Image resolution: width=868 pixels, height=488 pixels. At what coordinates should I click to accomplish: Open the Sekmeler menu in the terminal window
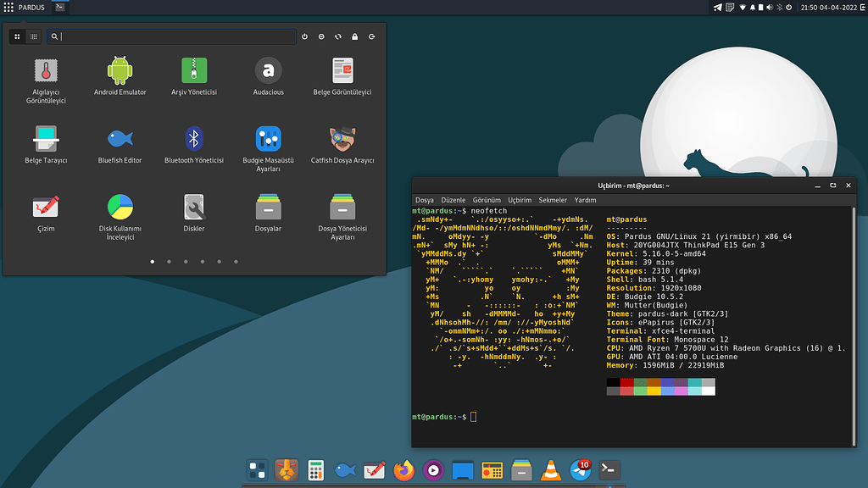click(553, 200)
